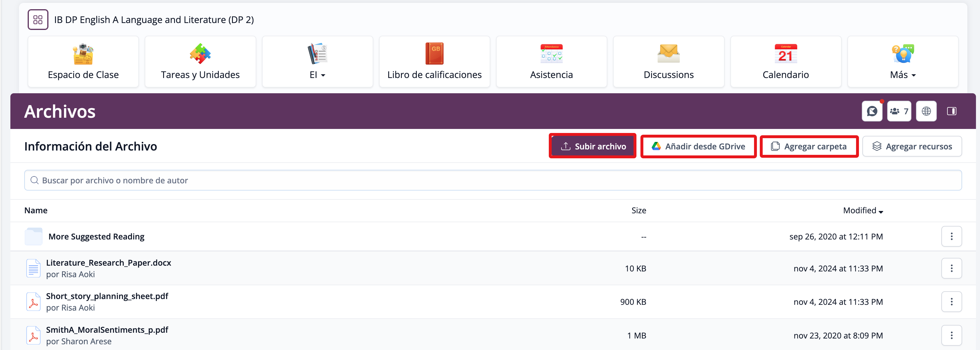Viewport: 980px width, 350px height.
Task: Click the members icon showing 7
Action: coord(899,111)
